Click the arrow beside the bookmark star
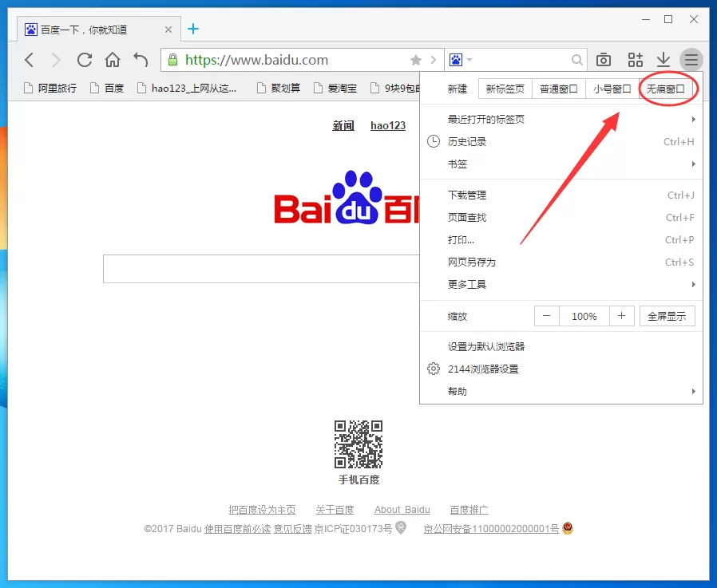Image resolution: width=717 pixels, height=588 pixels. [x=434, y=60]
